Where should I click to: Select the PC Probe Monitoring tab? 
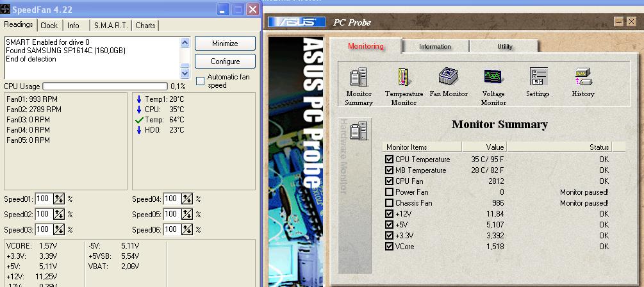[365, 46]
